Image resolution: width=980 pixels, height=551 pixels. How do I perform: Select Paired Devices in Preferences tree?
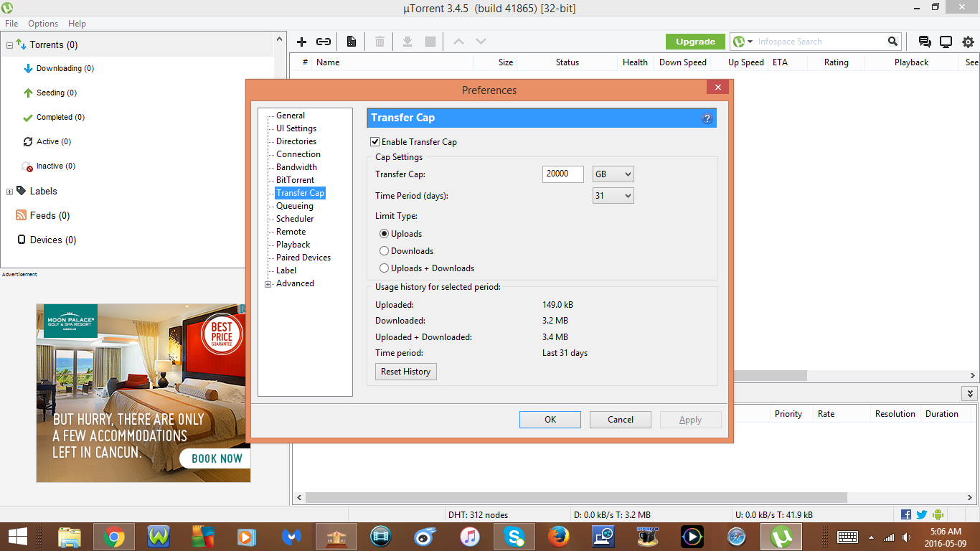[x=303, y=258]
